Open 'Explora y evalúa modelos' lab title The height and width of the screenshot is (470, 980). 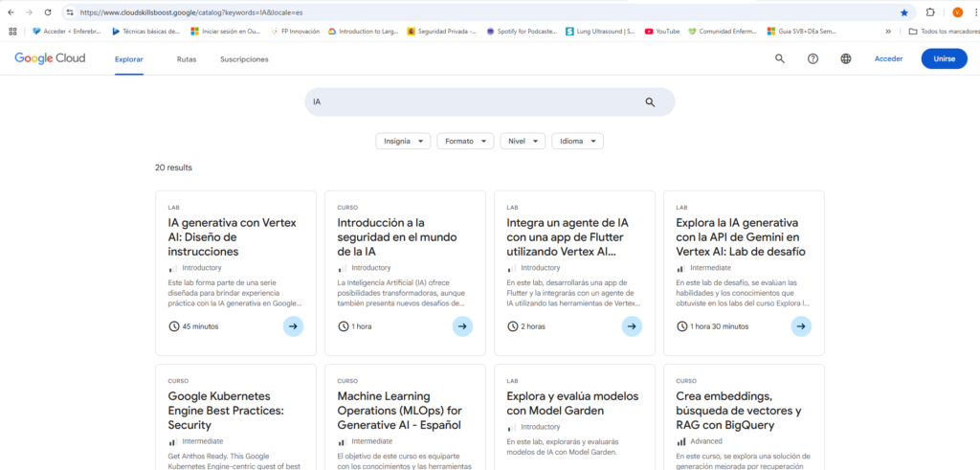(x=572, y=404)
